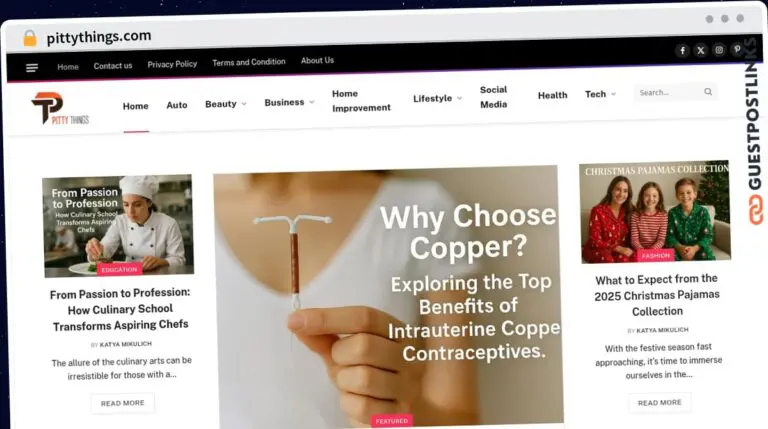Click READ MORE under Christmas Pajamas article
The height and width of the screenshot is (429, 768).
pyautogui.click(x=660, y=402)
